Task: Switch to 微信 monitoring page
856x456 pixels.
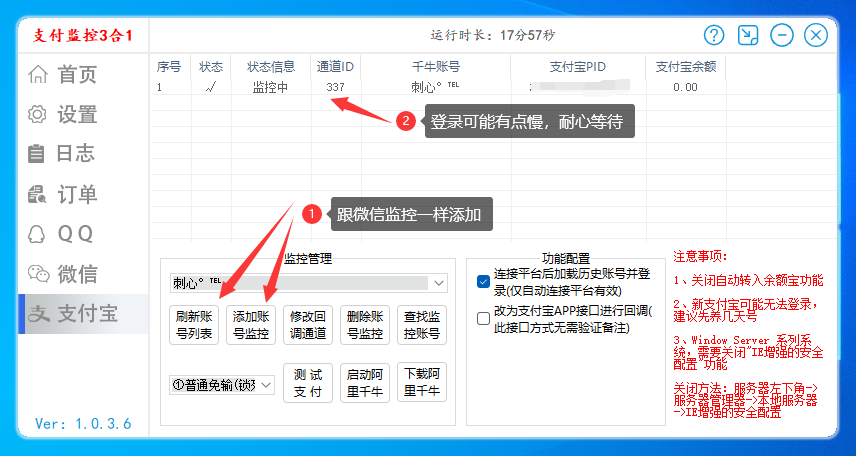Action: 83,274
